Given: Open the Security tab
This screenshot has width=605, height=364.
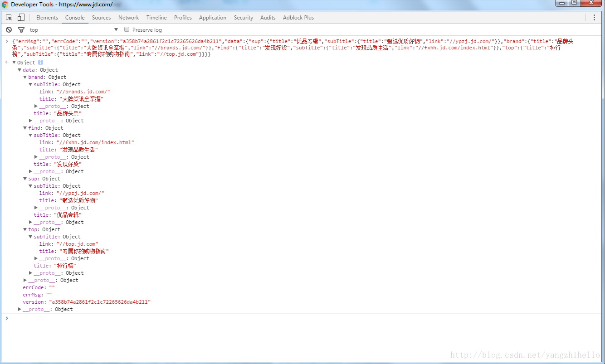Looking at the screenshot, I should [x=244, y=18].
